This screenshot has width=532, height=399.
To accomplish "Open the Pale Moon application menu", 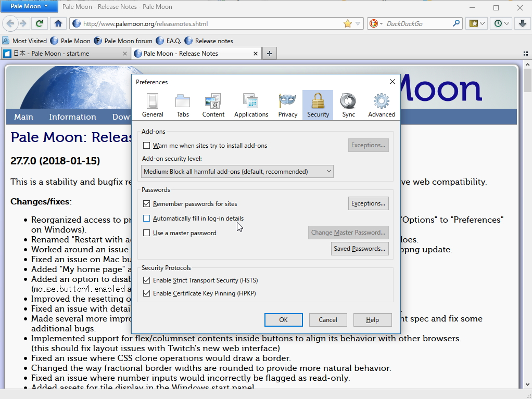I will tap(29, 6).
